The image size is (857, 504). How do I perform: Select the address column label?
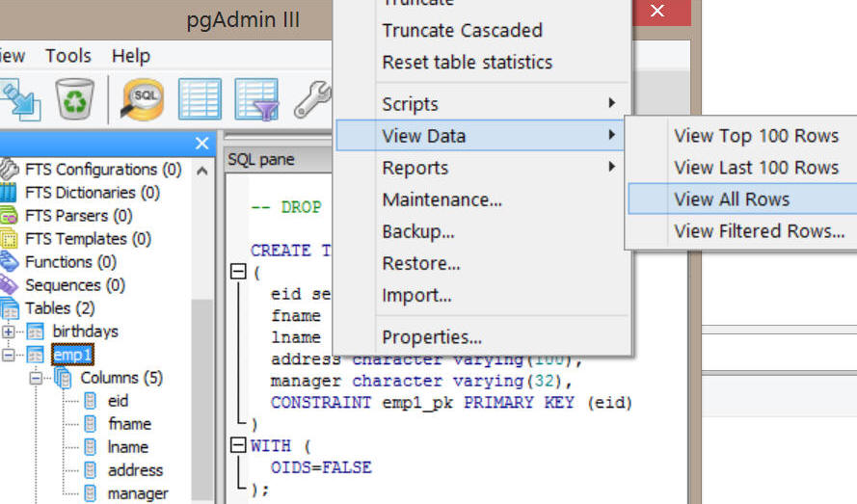pos(135,470)
